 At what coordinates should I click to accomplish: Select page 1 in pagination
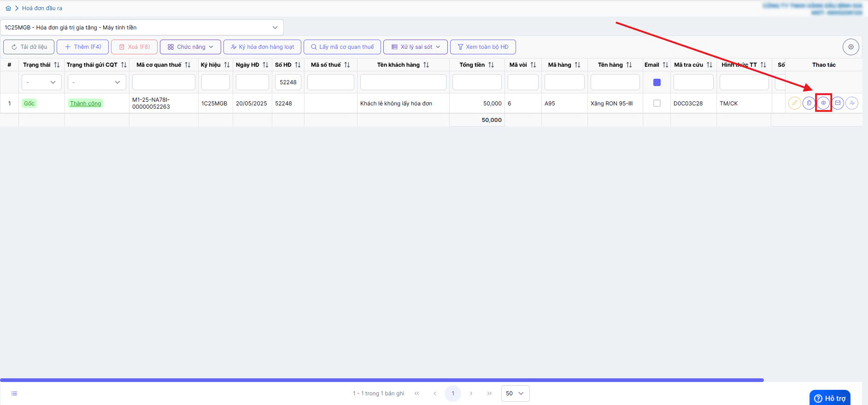tap(453, 393)
